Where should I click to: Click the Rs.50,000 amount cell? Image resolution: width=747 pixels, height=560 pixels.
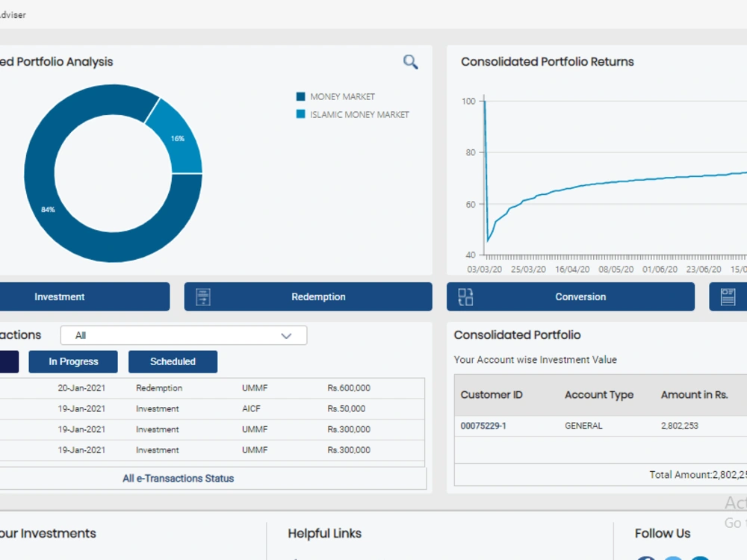347,408
